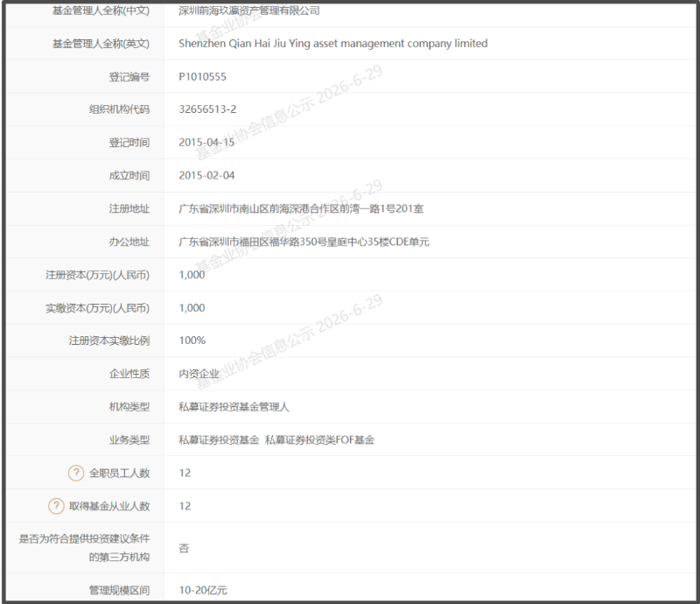Select registration date 2015-04-15

pyautogui.click(x=206, y=143)
